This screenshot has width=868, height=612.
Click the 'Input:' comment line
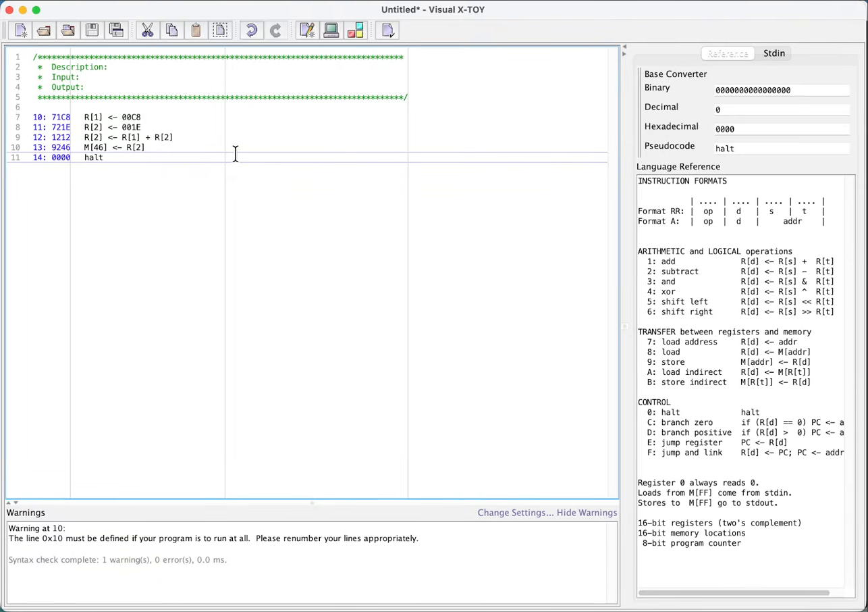(59, 77)
